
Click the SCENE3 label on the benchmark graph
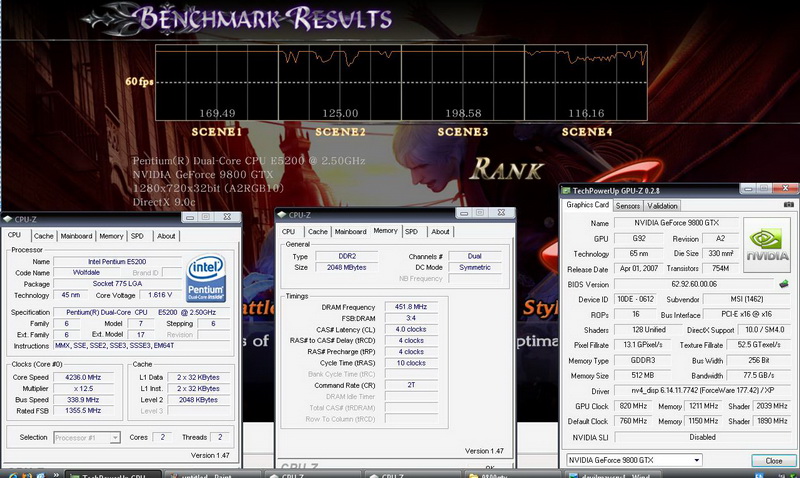(x=463, y=132)
